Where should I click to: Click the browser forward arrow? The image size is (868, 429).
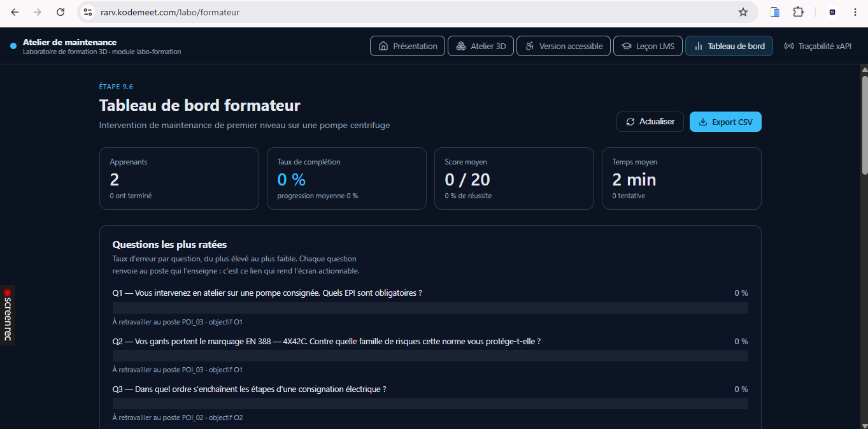pos(38,12)
